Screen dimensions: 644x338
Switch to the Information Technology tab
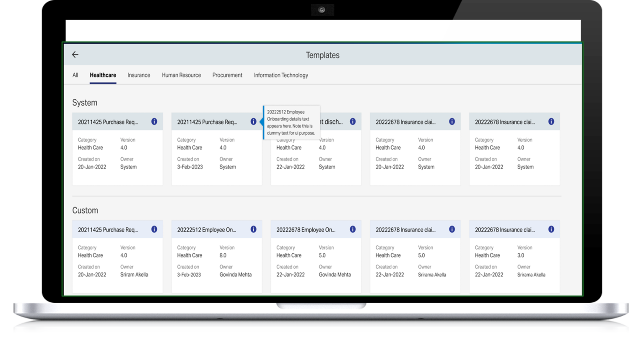pyautogui.click(x=280, y=75)
